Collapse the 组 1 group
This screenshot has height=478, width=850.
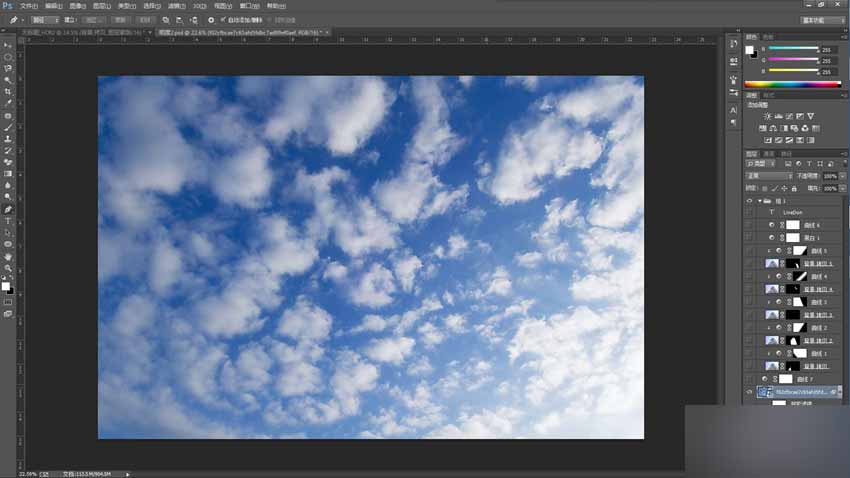(x=759, y=201)
